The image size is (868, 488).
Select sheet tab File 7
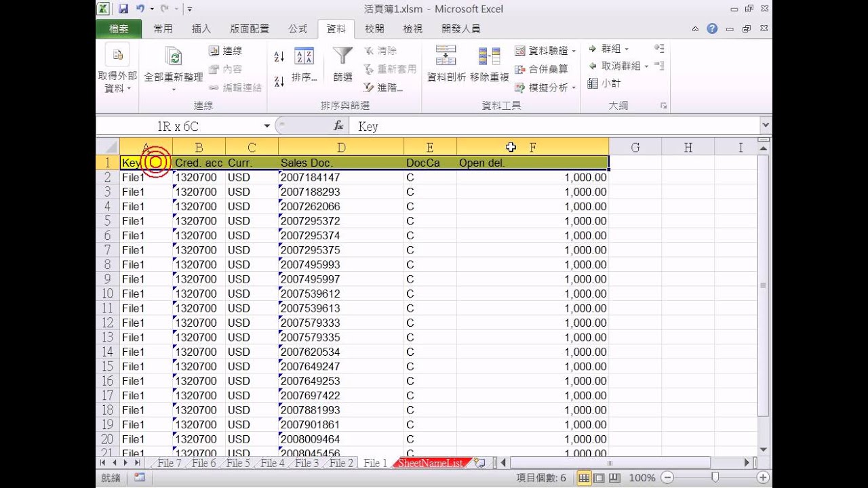[170, 463]
